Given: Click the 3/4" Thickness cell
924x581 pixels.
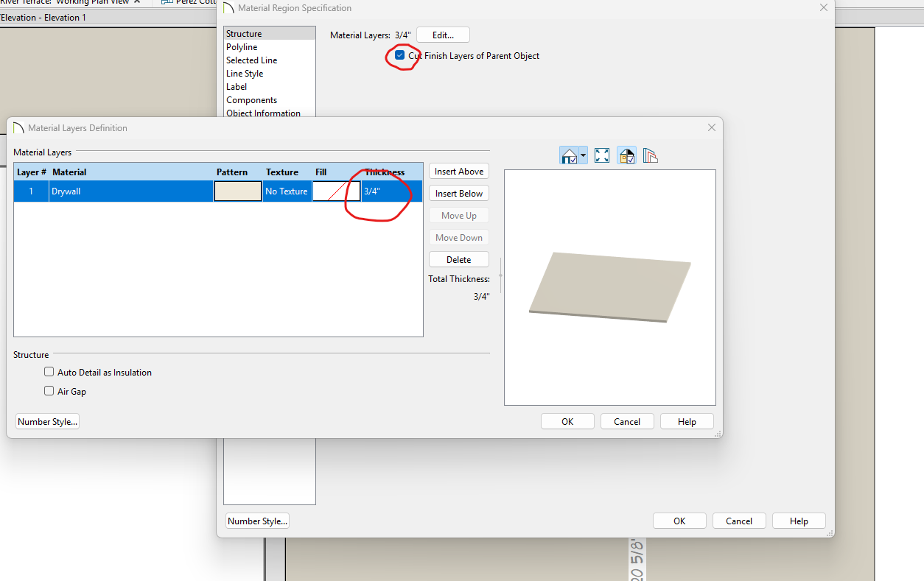Looking at the screenshot, I should [392, 191].
